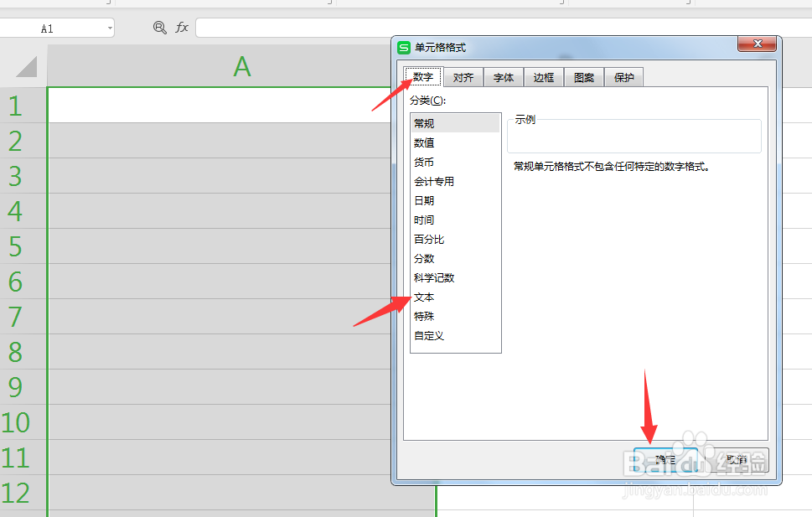Click the fx insert function icon
This screenshot has height=517, width=812.
click(x=182, y=28)
